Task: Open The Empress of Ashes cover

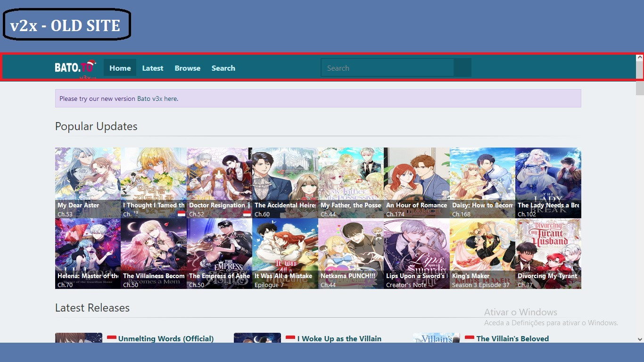Action: (x=219, y=254)
